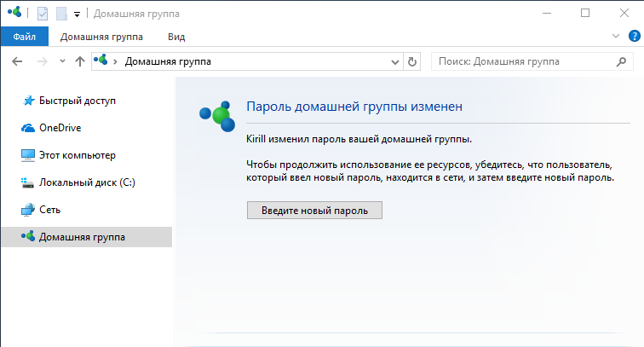Click the HomeGroup icon in address bar
Viewport: 644px width, 347px height.
pyautogui.click(x=101, y=60)
